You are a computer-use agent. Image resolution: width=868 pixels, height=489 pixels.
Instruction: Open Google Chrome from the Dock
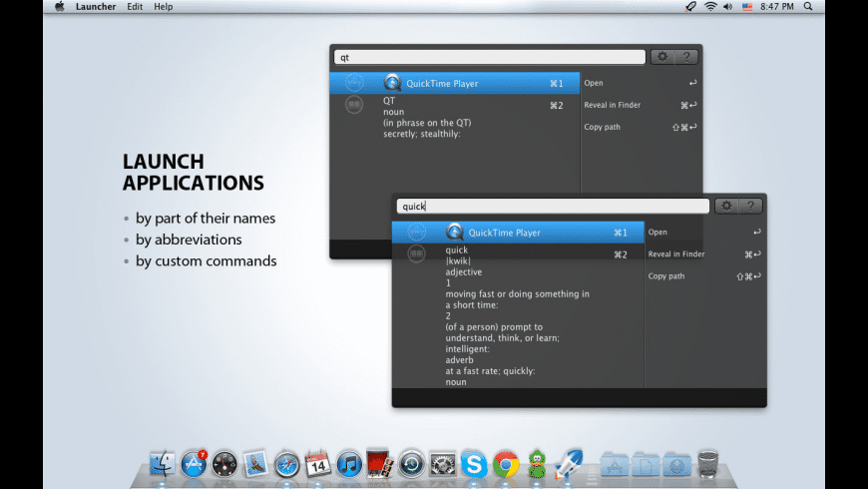coord(506,464)
